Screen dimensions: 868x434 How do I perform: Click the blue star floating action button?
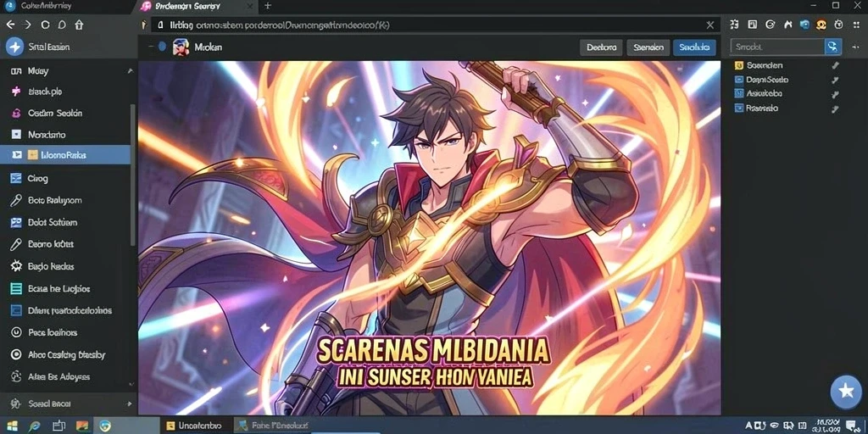(846, 391)
